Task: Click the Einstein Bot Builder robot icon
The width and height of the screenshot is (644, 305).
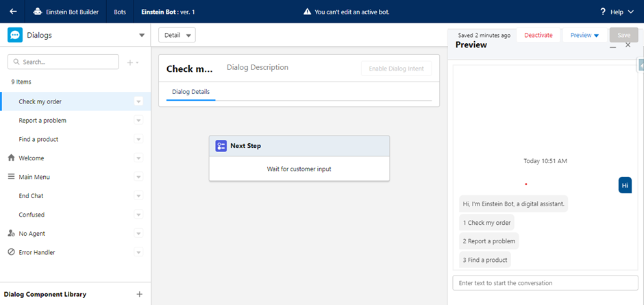Action: [38, 12]
